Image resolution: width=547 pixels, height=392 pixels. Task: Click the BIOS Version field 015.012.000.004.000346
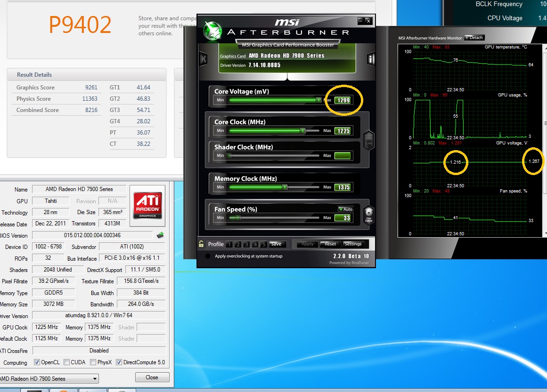pos(92,235)
